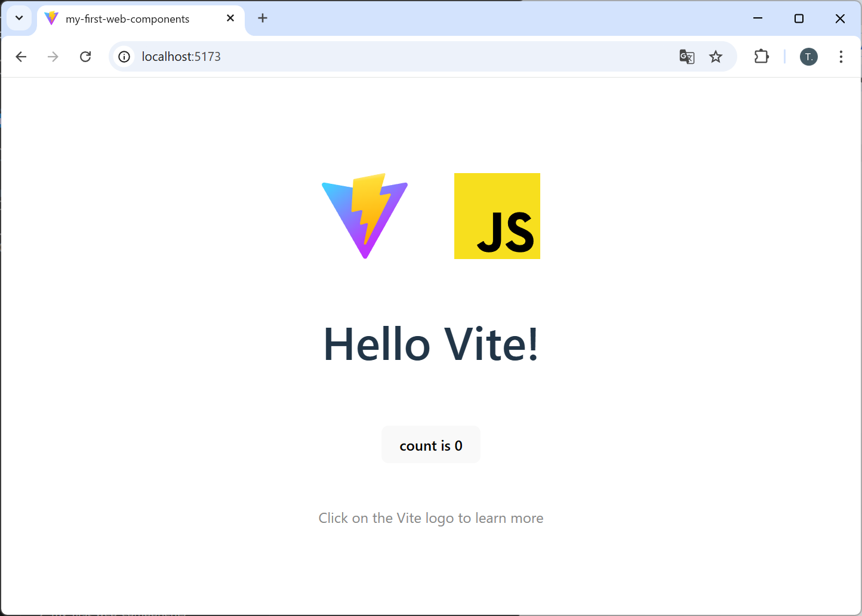Screen dimensions: 862x616
Task: Close the my-first-web-components tab
Action: (x=230, y=19)
